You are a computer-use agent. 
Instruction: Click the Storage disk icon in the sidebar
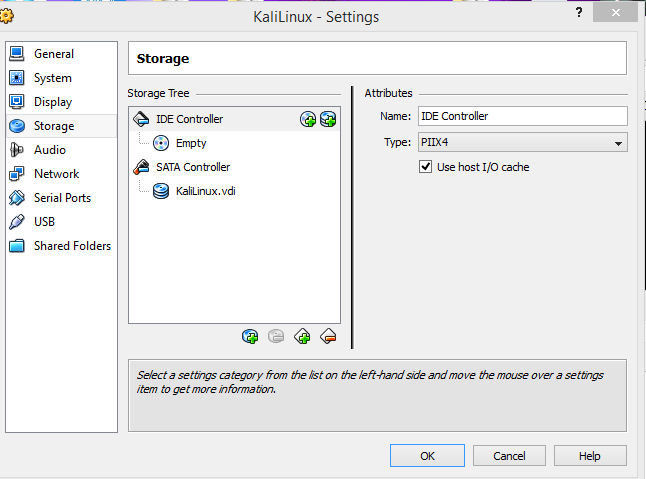[x=17, y=126]
